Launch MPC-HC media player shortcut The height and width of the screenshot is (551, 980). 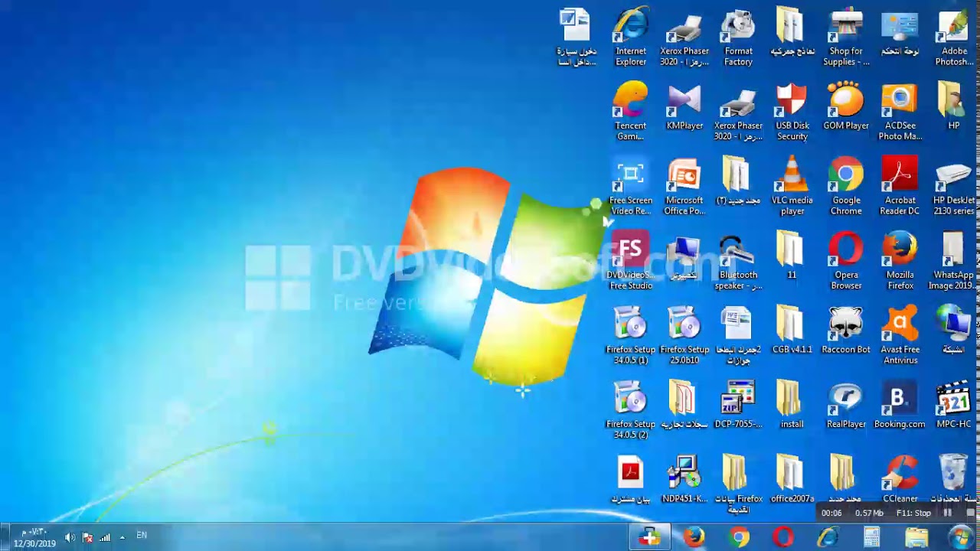[953, 406]
